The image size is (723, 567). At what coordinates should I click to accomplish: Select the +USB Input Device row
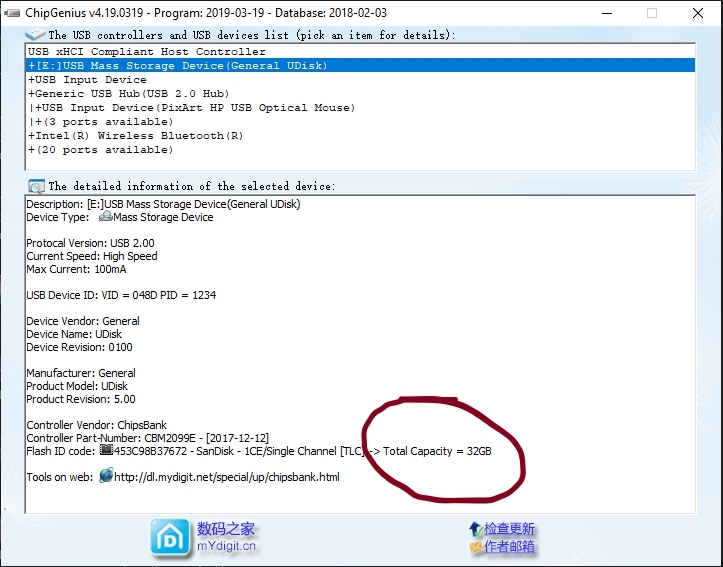[x=360, y=80]
